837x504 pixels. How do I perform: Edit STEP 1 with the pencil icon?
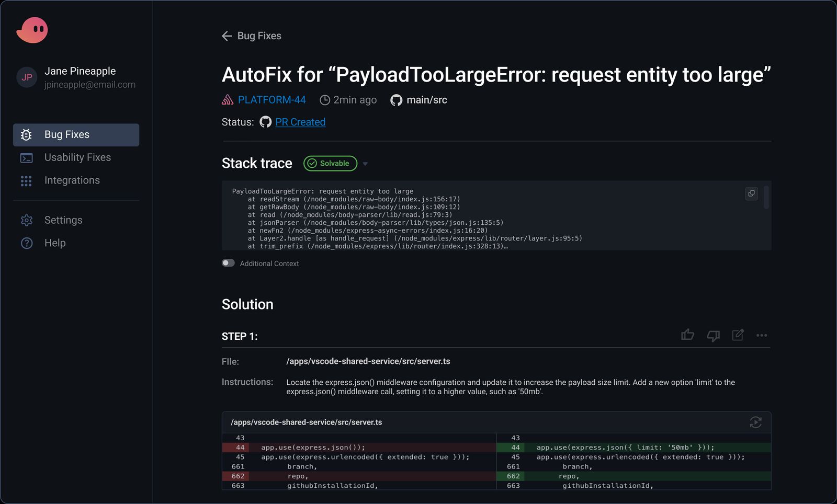tap(738, 335)
